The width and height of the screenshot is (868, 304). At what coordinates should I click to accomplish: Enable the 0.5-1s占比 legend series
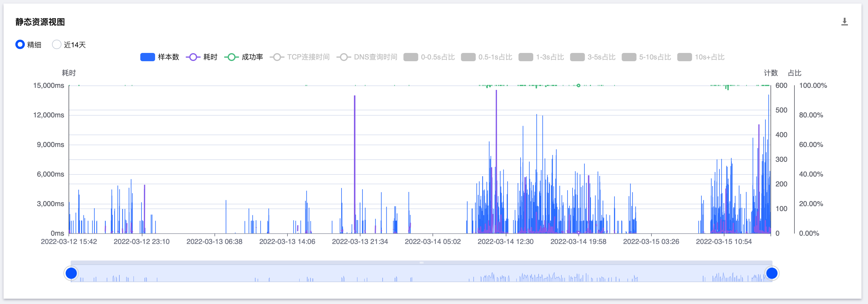487,57
